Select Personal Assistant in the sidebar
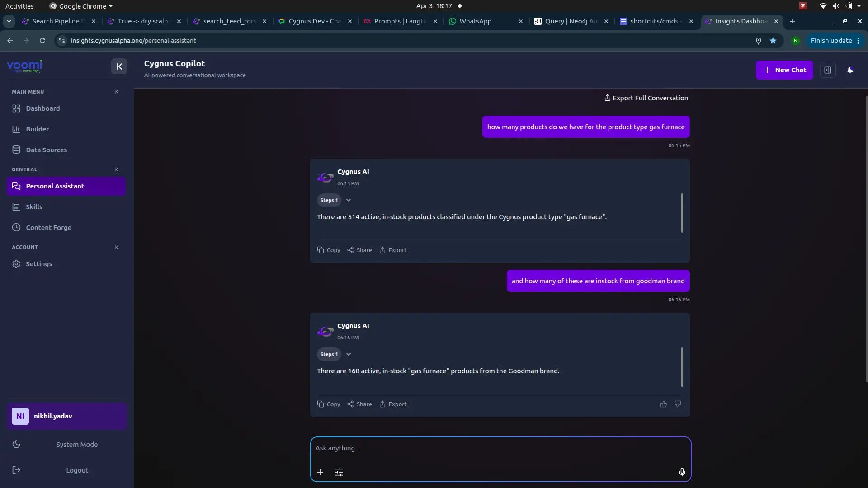The height and width of the screenshot is (488, 868). pos(66,186)
